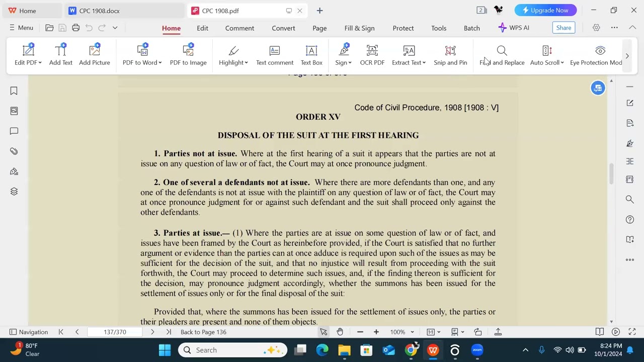Switch to the Protect tab

(x=403, y=28)
